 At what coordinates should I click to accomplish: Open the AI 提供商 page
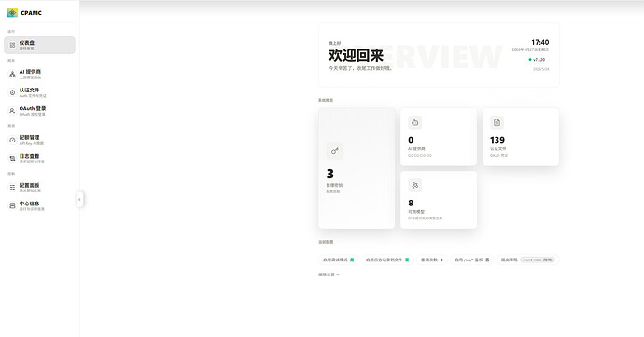point(39,75)
